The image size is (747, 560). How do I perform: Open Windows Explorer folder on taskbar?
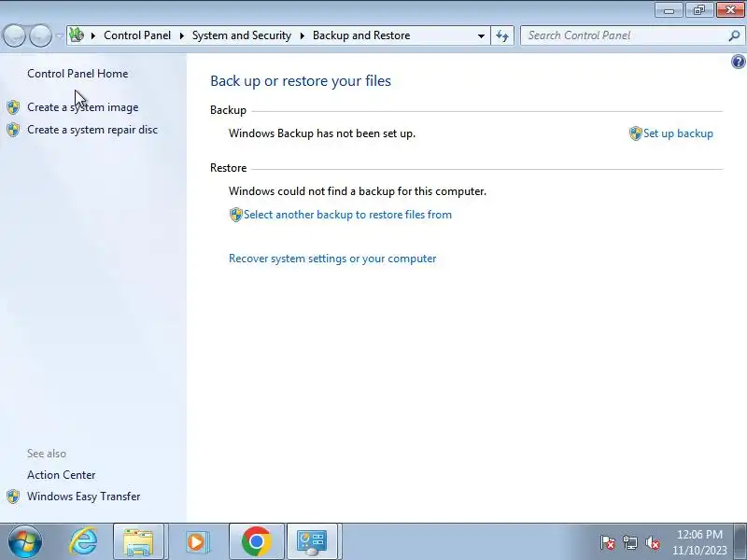[x=138, y=541]
